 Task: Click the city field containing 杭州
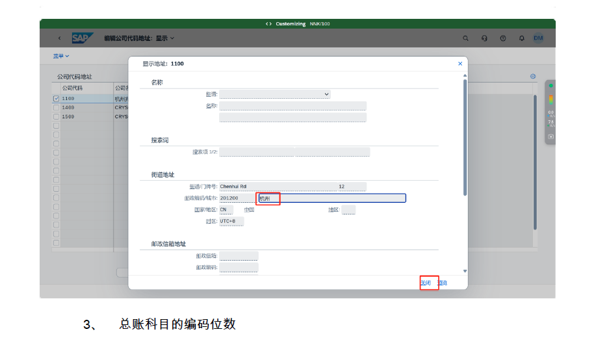point(331,198)
